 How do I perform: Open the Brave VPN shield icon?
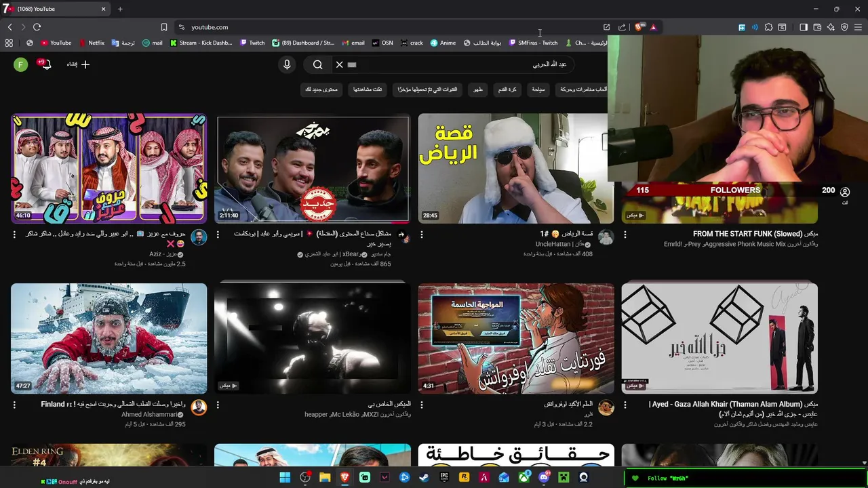pyautogui.click(x=844, y=27)
